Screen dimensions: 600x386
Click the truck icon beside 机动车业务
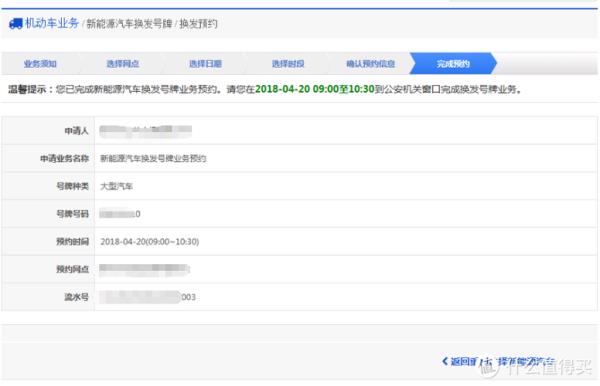pos(16,24)
